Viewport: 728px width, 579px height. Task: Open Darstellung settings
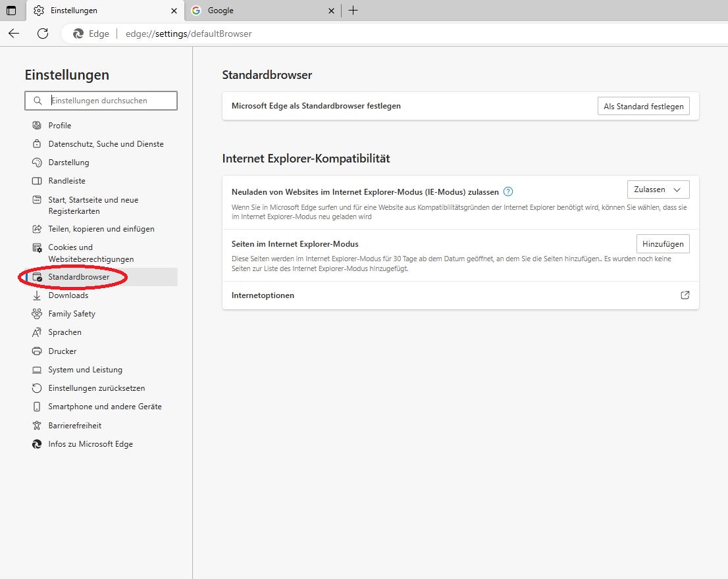pyautogui.click(x=68, y=163)
